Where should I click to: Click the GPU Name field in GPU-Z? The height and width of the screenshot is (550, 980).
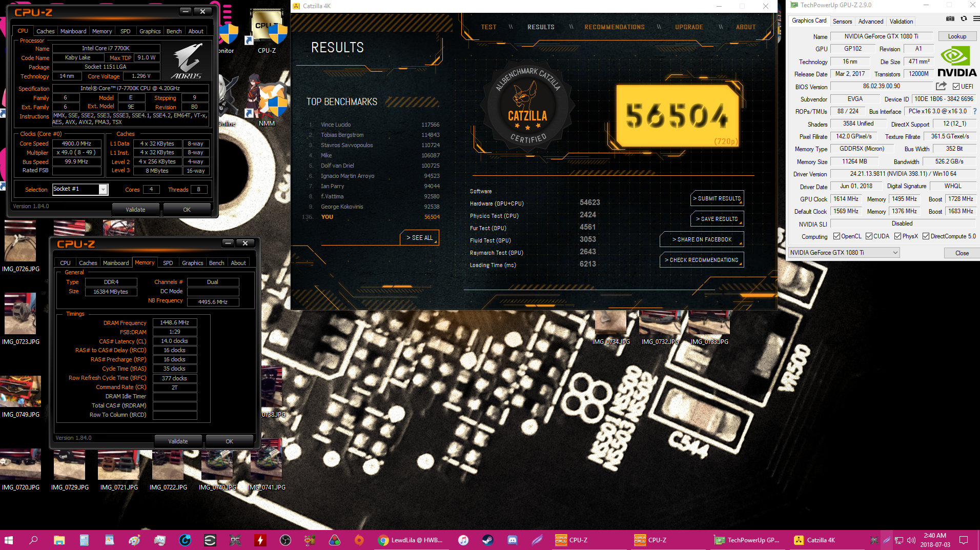881,36
